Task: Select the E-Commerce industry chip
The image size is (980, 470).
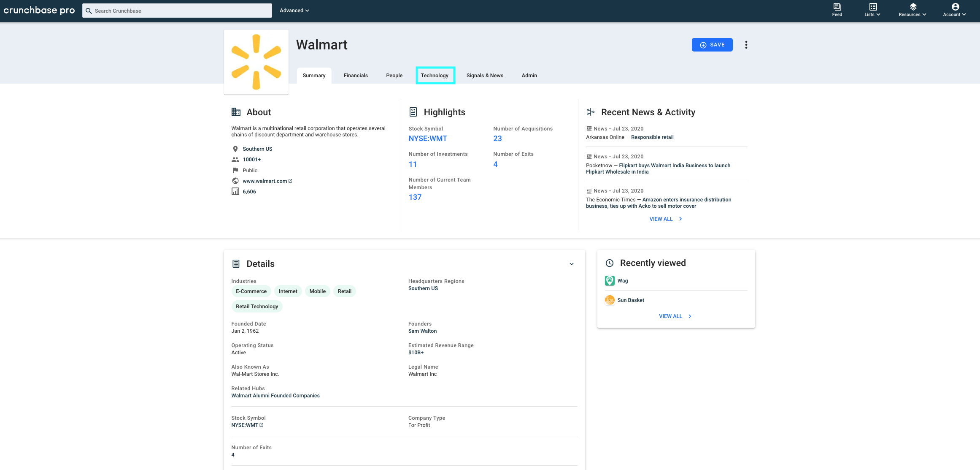Action: point(251,291)
